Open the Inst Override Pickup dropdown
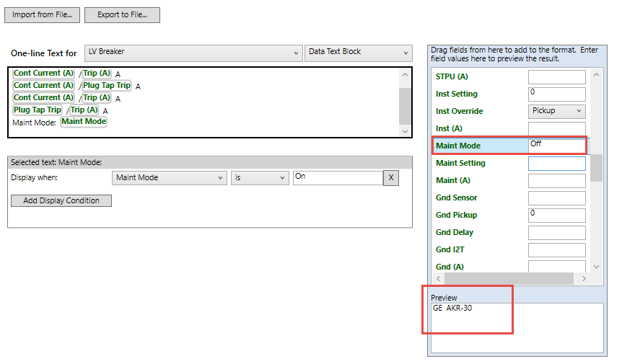This screenshot has height=364, width=622. pyautogui.click(x=556, y=111)
